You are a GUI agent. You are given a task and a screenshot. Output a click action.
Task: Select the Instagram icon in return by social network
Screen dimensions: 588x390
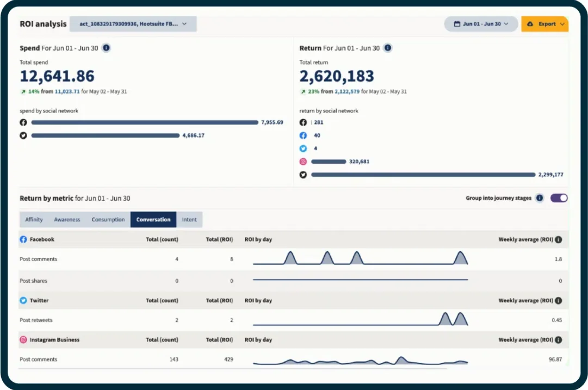pos(303,161)
